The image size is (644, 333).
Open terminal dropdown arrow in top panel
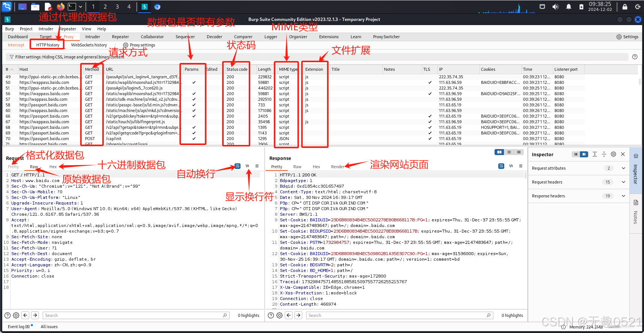click(x=81, y=7)
